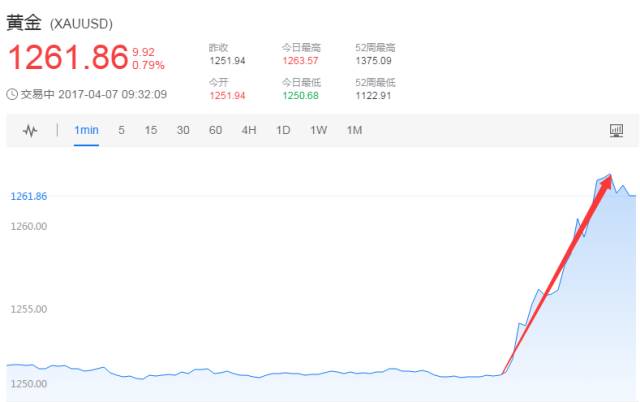Click the large 1261.86 current price
The height and width of the screenshot is (402, 640).
67,57
